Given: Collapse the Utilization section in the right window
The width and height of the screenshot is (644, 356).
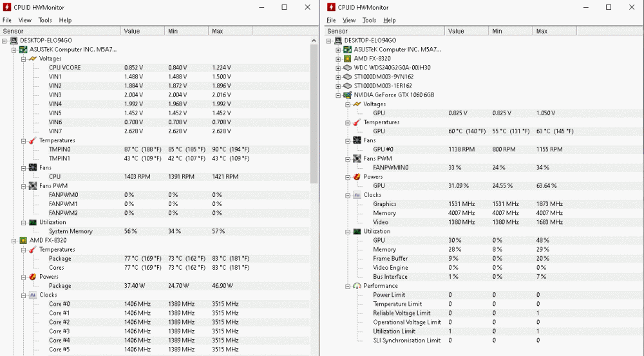Looking at the screenshot, I should coord(347,231).
